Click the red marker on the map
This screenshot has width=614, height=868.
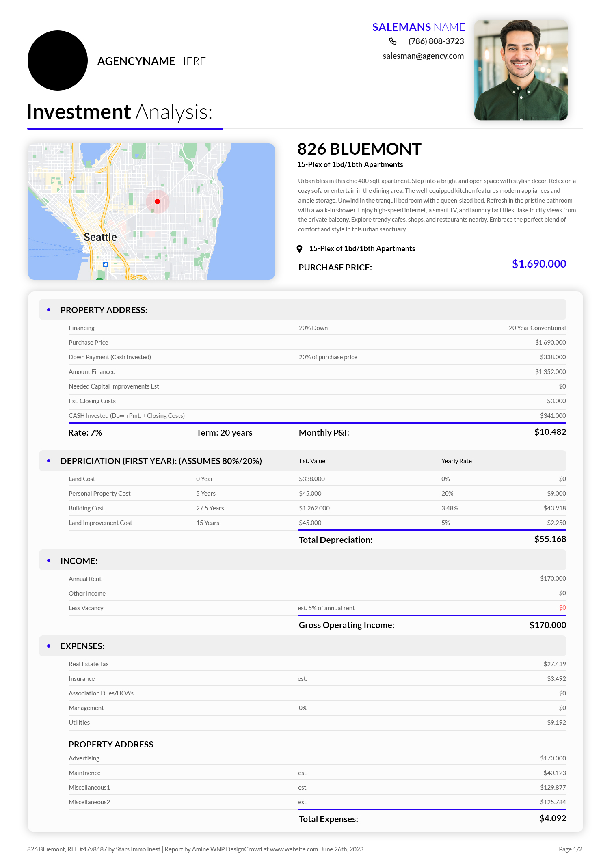158,201
